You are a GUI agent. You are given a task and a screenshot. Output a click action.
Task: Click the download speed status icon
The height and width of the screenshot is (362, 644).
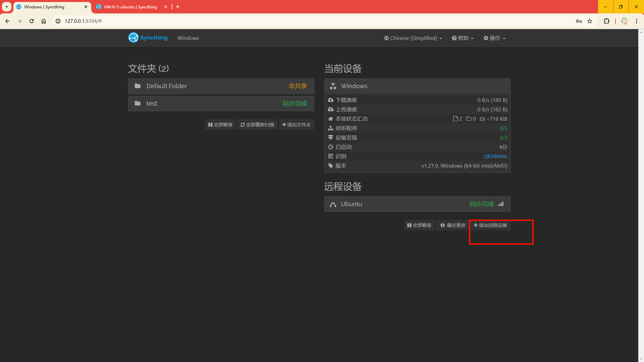pos(330,100)
